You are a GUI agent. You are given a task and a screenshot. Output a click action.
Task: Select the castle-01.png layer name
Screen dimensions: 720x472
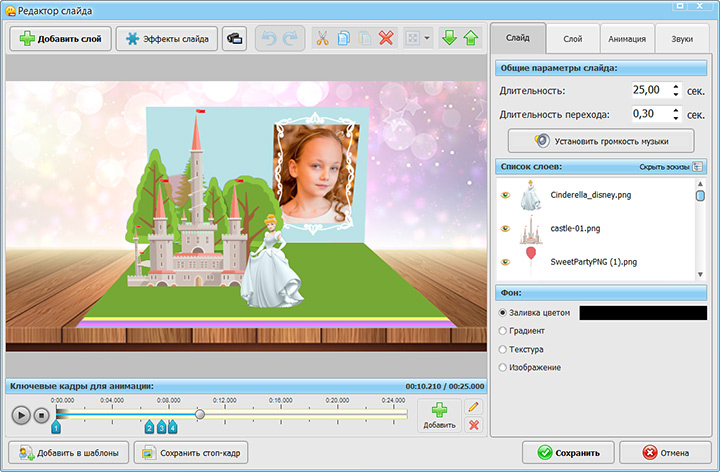pyautogui.click(x=575, y=229)
